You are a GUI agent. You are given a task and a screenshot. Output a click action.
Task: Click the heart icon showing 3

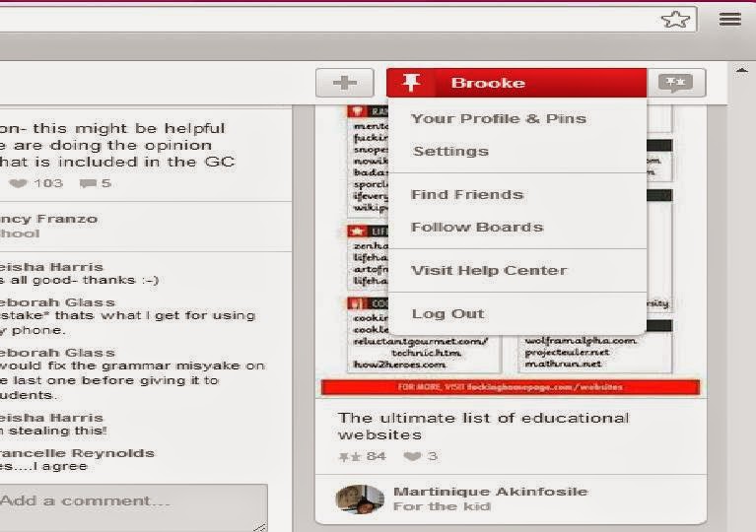pos(412,456)
